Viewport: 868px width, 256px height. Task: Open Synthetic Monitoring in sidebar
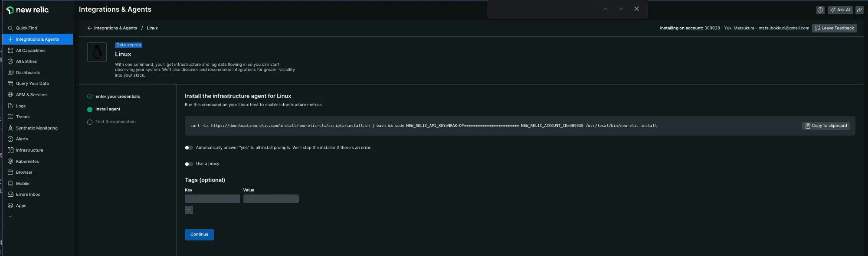pos(36,128)
